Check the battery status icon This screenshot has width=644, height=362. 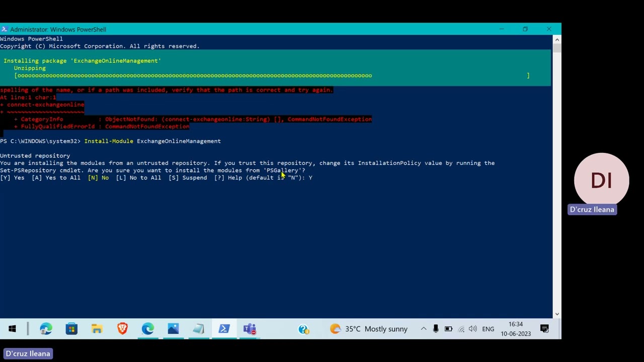(x=448, y=329)
